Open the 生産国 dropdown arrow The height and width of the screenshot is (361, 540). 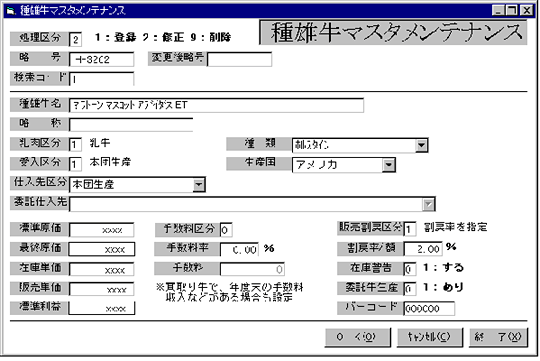(x=388, y=165)
